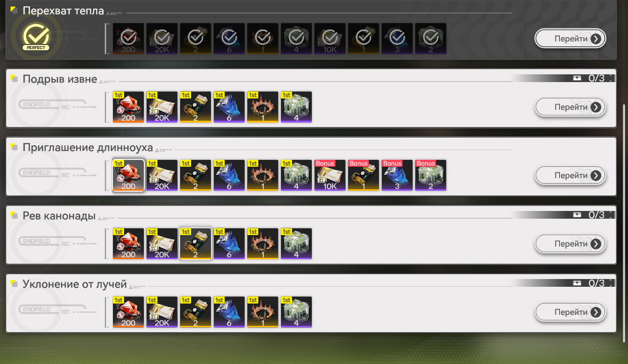Click Bonus green crate in Приглашение длинноуха
628x364 pixels.
click(431, 175)
